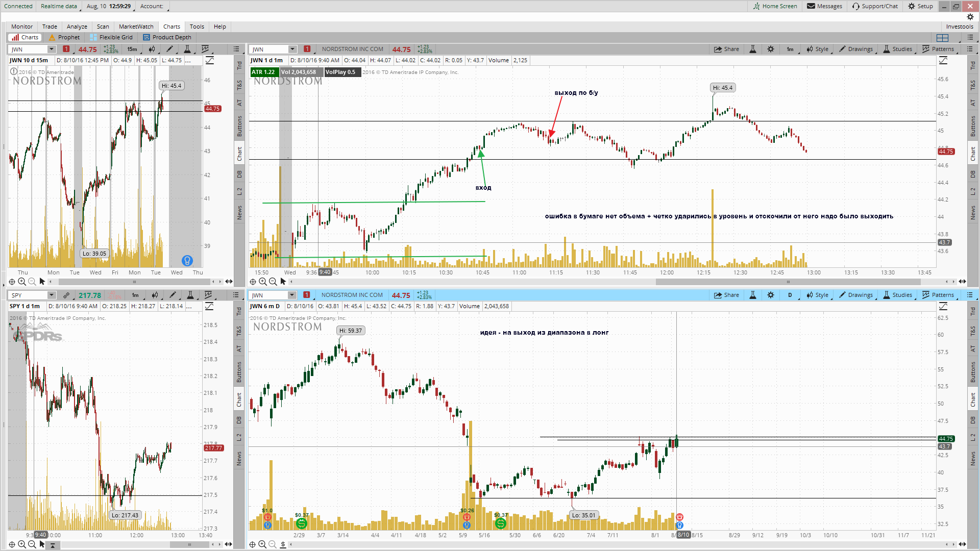This screenshot has width=980, height=551.
Task: Open the Patterns menu in the top-right chart
Action: coord(939,49)
